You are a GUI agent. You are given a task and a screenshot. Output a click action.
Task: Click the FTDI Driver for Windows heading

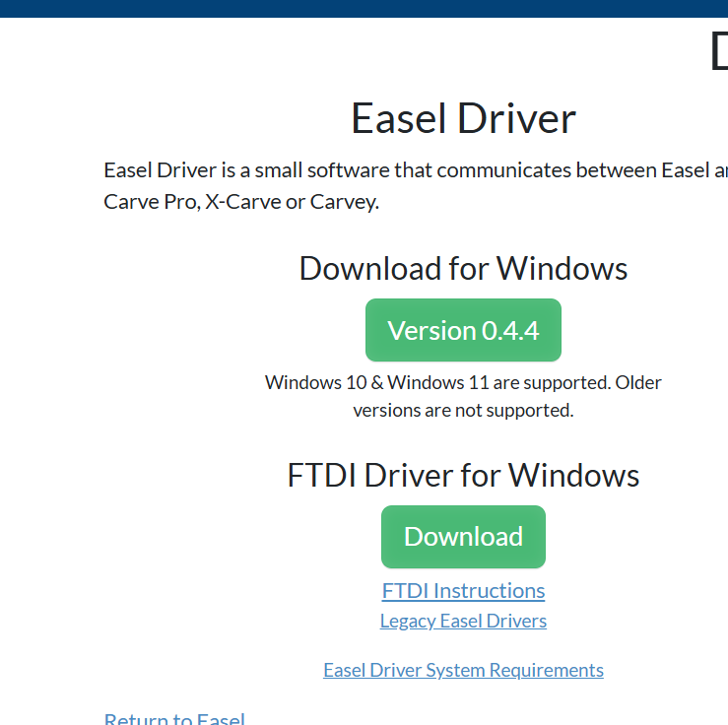[463, 475]
